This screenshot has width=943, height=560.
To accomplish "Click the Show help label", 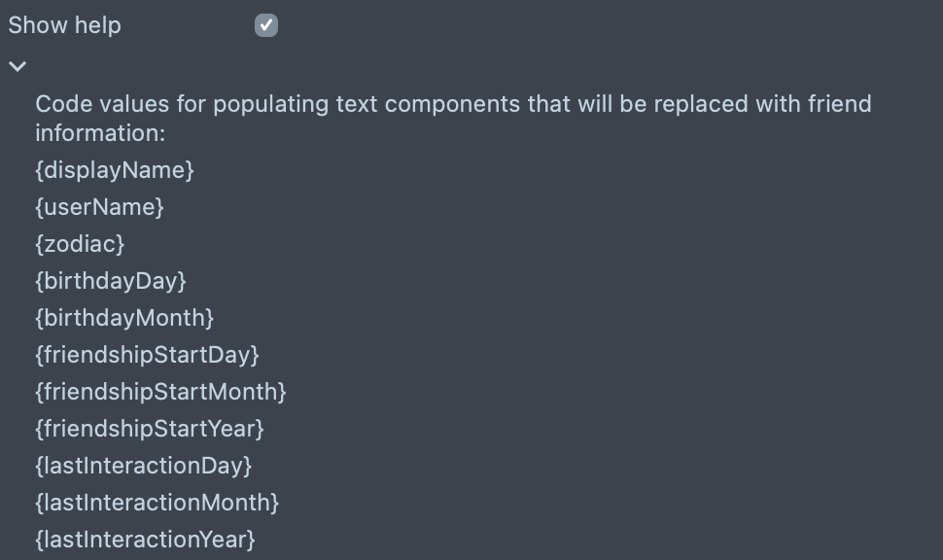I will [65, 25].
